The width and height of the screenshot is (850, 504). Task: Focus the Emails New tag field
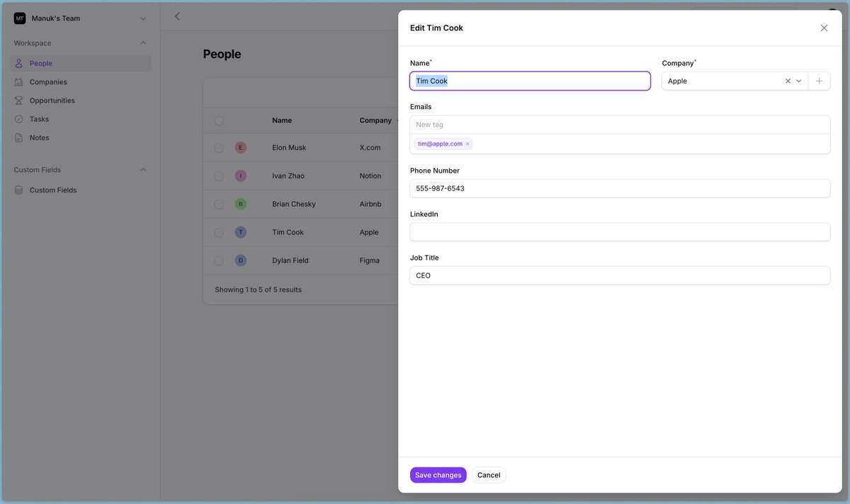[x=620, y=125]
